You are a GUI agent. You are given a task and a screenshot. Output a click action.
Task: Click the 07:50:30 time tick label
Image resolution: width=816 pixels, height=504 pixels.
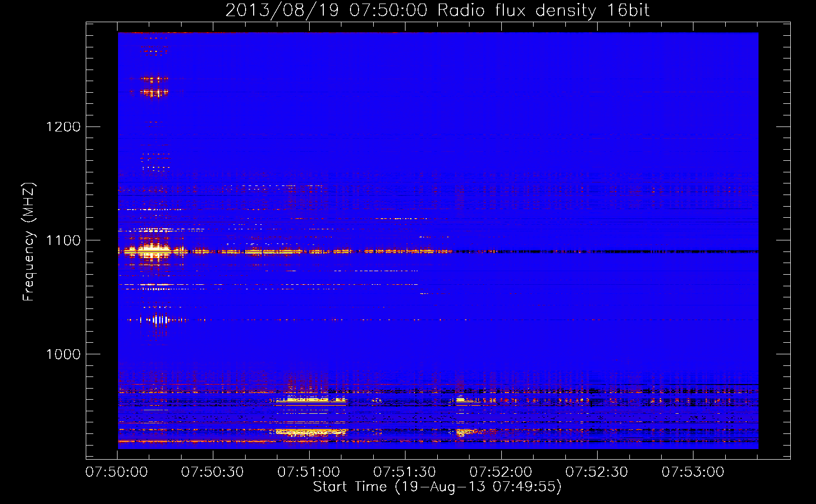click(x=212, y=472)
